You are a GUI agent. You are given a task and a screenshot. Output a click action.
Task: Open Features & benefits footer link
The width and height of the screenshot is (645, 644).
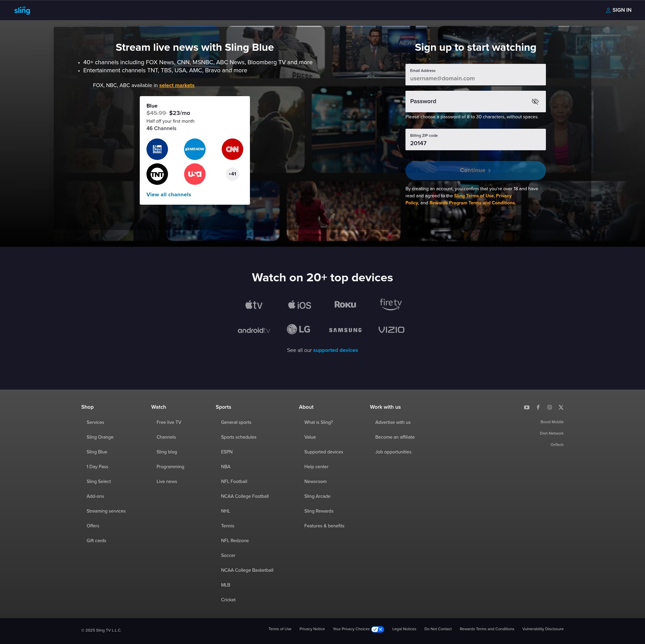click(x=324, y=526)
